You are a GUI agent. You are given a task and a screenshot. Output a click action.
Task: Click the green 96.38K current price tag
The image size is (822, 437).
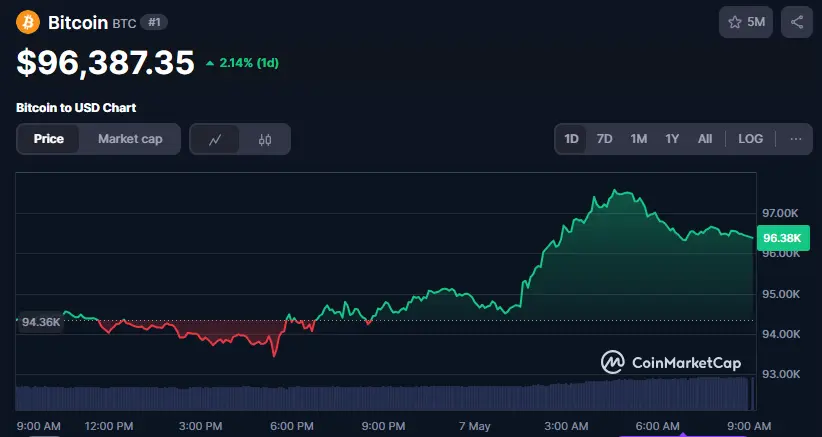(783, 238)
